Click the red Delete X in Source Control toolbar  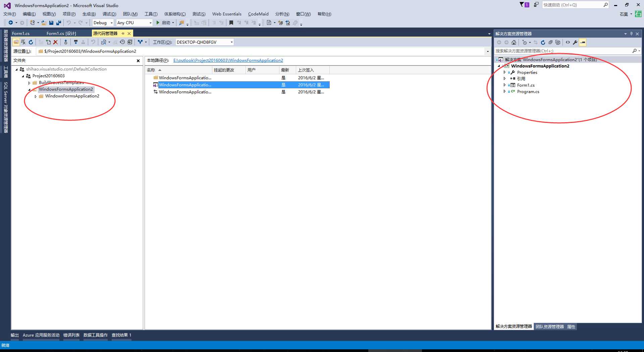point(55,42)
